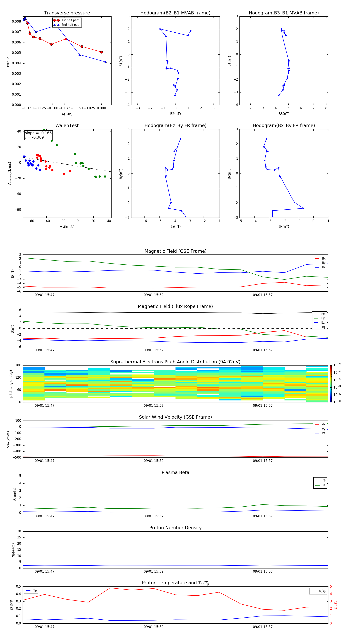Click '09/01 15:52' tick under Plasma Beta plot
The width and height of the screenshot is (351, 644).
(153, 516)
